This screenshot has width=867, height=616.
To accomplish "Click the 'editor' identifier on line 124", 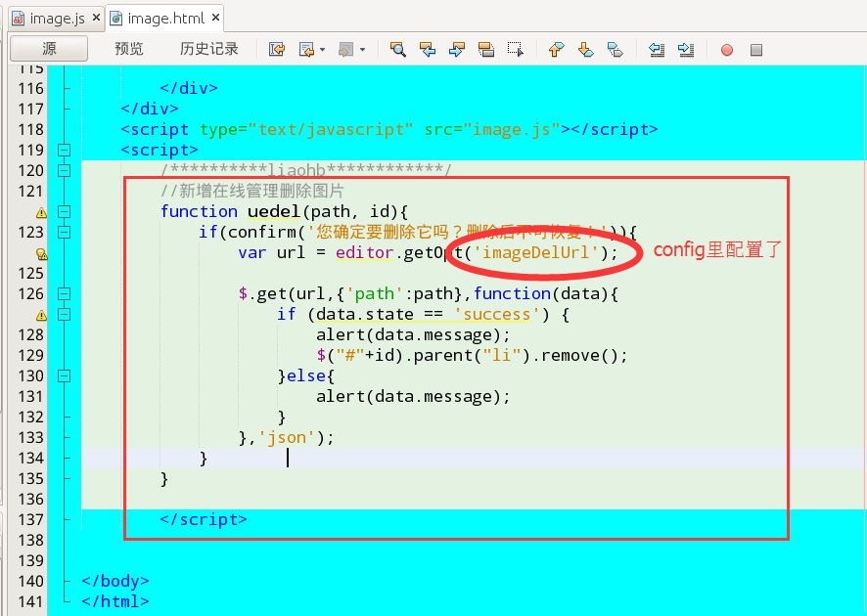I will [x=364, y=252].
